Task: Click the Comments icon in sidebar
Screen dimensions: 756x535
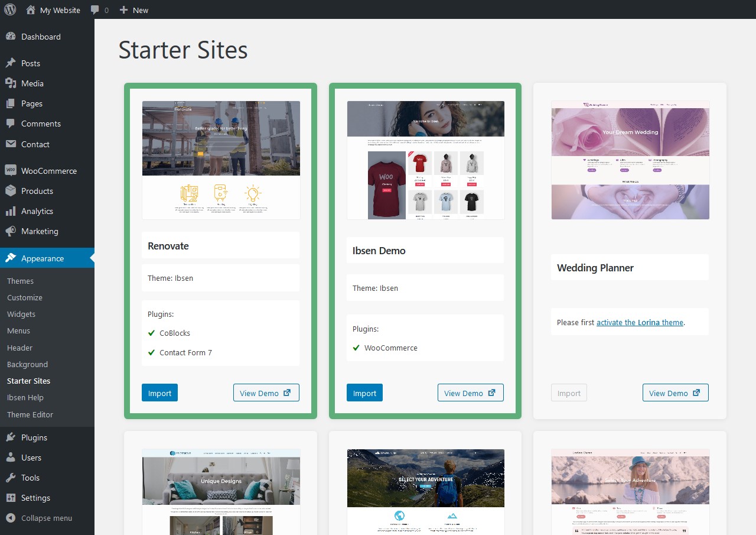Action: pyautogui.click(x=11, y=124)
